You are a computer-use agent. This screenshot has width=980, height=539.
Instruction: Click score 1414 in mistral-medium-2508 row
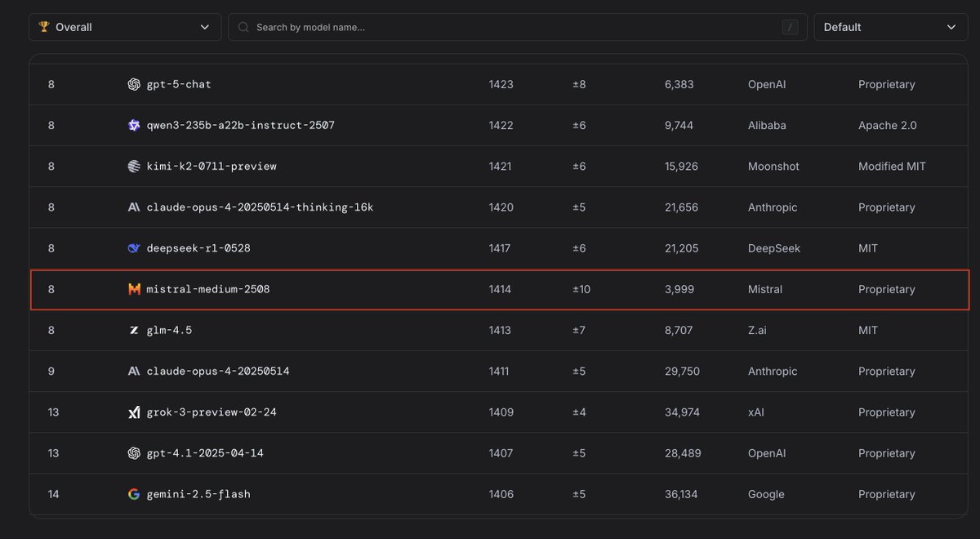point(500,289)
